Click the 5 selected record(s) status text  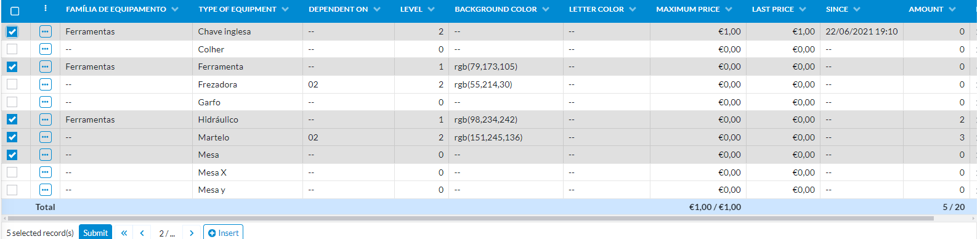(40, 233)
